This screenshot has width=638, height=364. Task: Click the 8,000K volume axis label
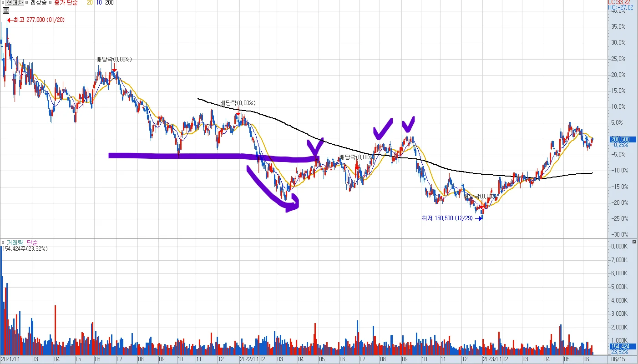(620, 246)
